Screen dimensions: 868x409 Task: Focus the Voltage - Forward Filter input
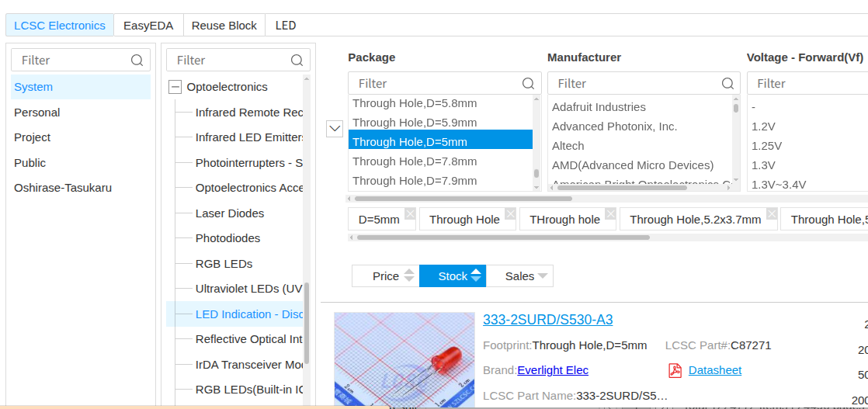[x=807, y=83]
